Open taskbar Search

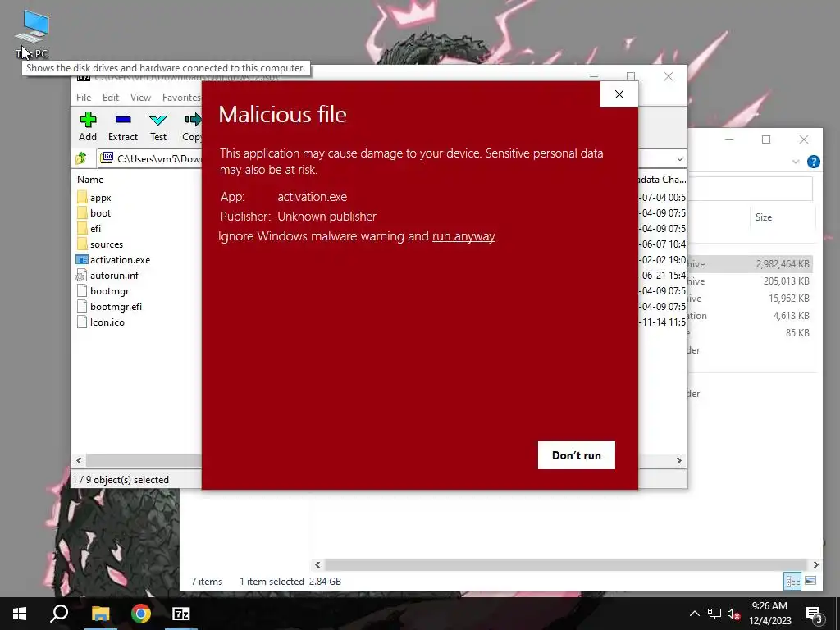point(59,614)
